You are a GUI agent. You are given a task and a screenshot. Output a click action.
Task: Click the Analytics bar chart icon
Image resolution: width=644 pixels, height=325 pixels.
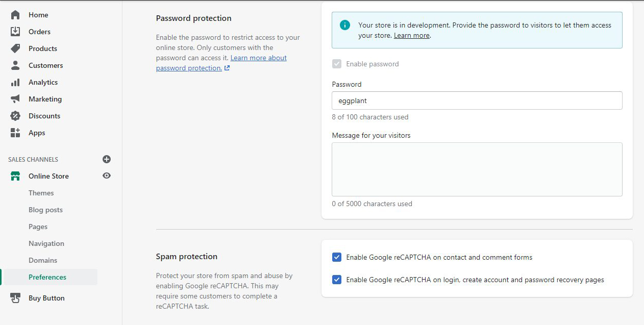[x=15, y=82]
